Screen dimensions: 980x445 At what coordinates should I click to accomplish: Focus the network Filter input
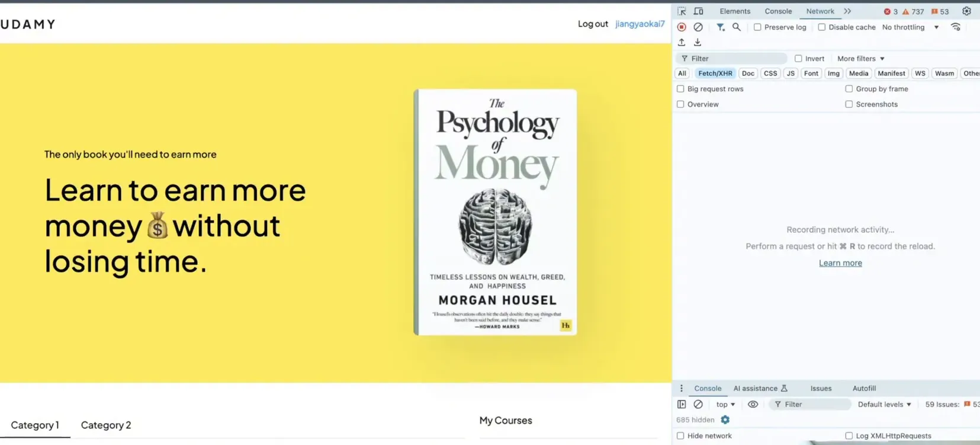(x=731, y=59)
